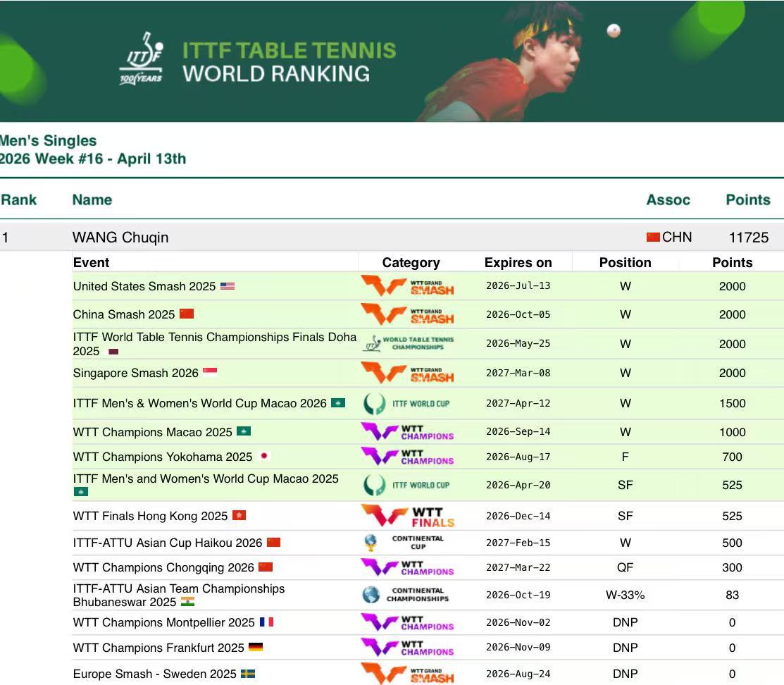Click the total points value 11725
The image size is (784, 685).
[x=749, y=237]
